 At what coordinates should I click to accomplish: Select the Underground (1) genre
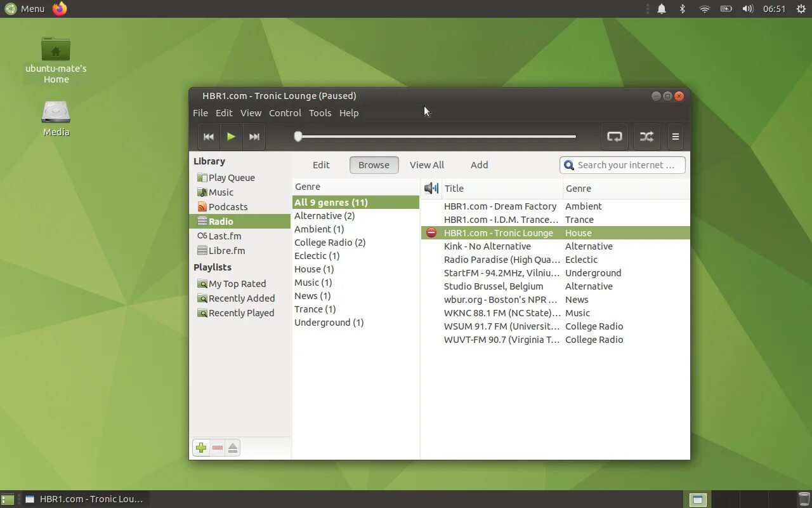tap(355, 323)
